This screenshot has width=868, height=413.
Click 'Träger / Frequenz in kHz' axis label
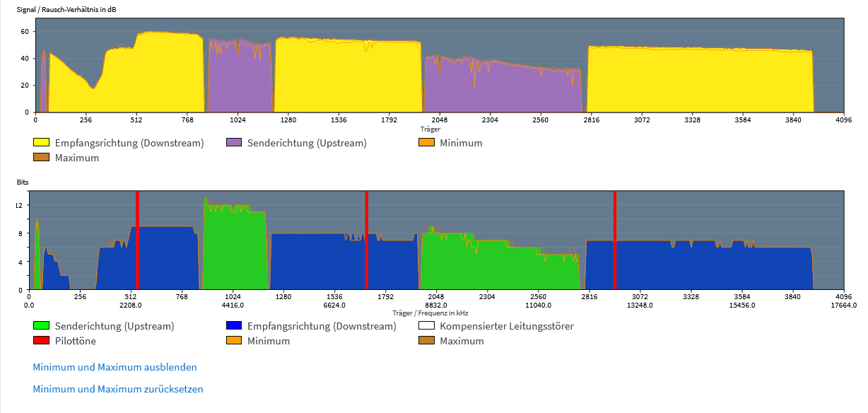(430, 313)
